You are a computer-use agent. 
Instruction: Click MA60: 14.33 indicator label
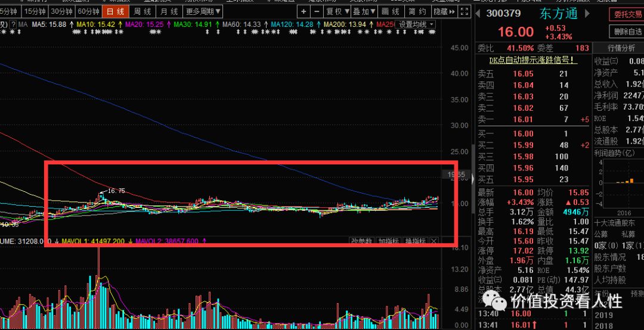click(241, 24)
